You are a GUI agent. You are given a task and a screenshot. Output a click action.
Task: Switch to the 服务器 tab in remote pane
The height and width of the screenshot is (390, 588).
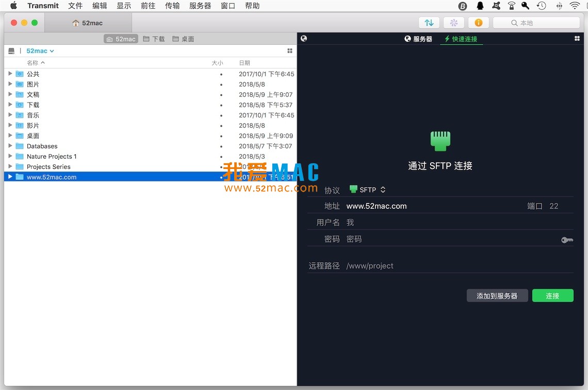pyautogui.click(x=418, y=39)
